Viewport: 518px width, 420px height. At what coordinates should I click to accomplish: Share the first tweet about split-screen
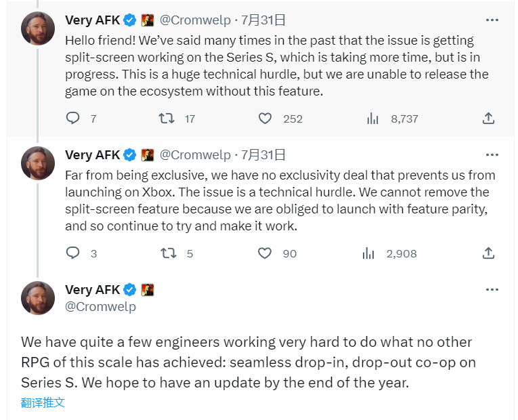pyautogui.click(x=488, y=119)
